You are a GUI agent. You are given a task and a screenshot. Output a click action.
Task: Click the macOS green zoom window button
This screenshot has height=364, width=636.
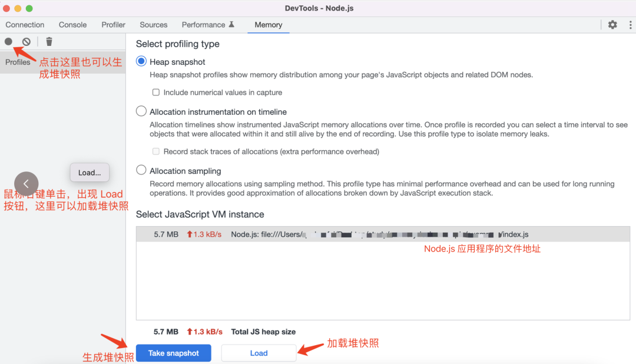tap(29, 8)
